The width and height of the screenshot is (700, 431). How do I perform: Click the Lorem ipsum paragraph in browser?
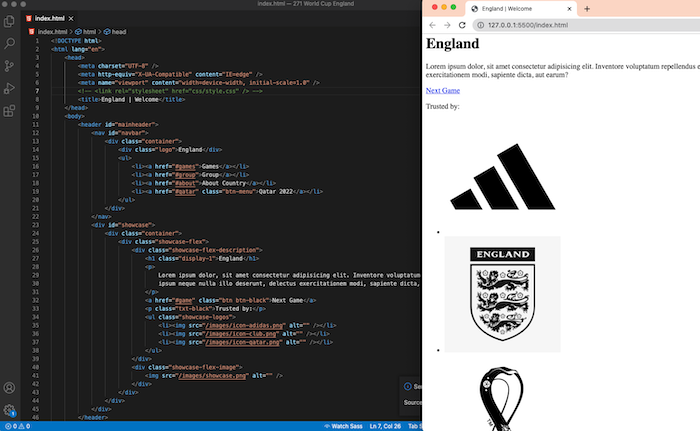pyautogui.click(x=562, y=71)
